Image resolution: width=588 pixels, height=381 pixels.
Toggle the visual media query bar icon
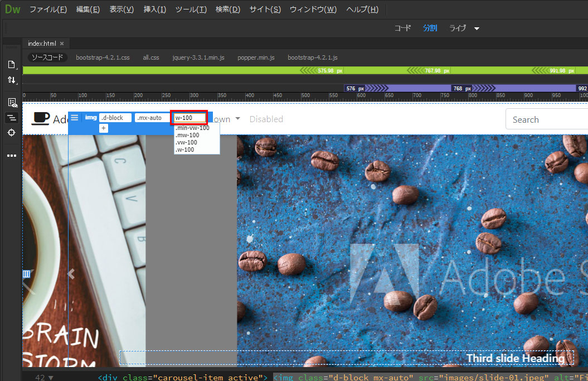point(11,118)
